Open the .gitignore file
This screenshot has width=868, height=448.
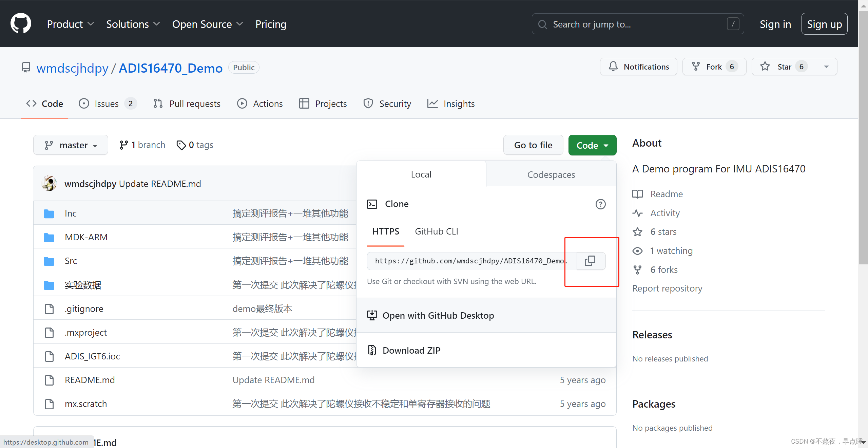[x=84, y=309]
